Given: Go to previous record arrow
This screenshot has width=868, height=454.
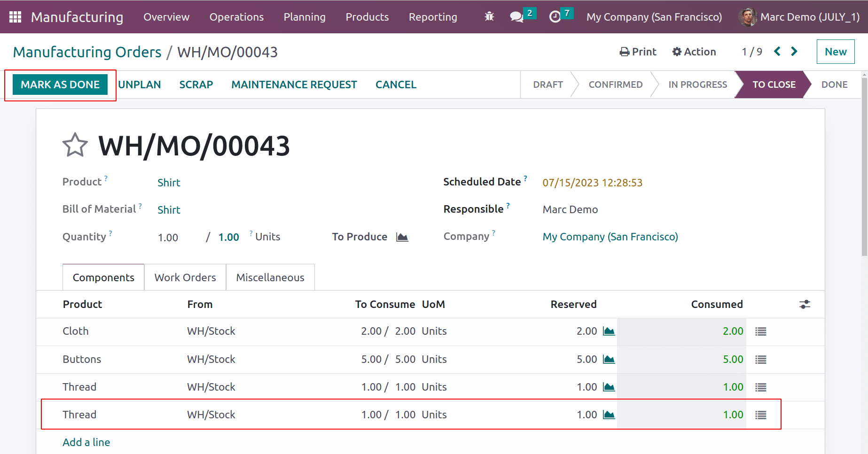Looking at the screenshot, I should (777, 52).
